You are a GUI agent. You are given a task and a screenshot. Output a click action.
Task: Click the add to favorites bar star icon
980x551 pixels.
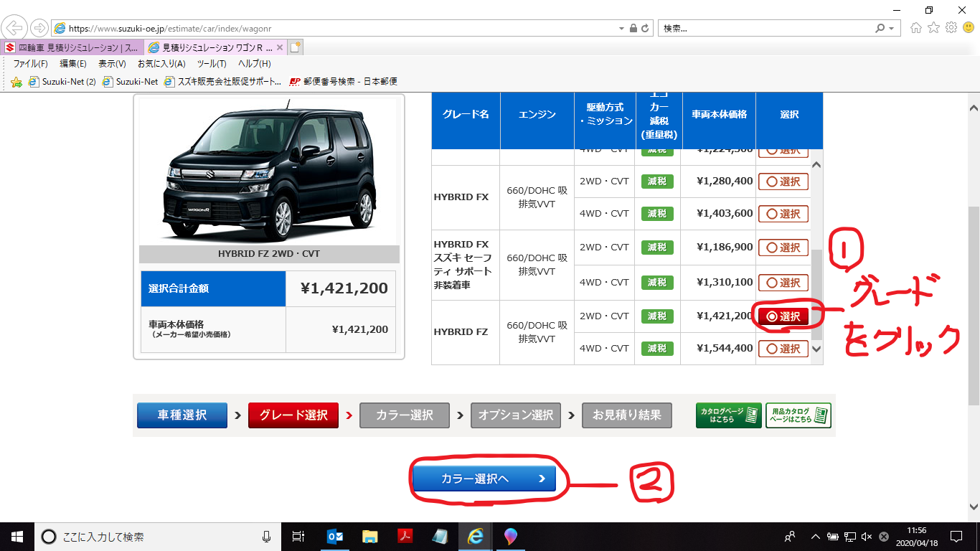click(17, 82)
